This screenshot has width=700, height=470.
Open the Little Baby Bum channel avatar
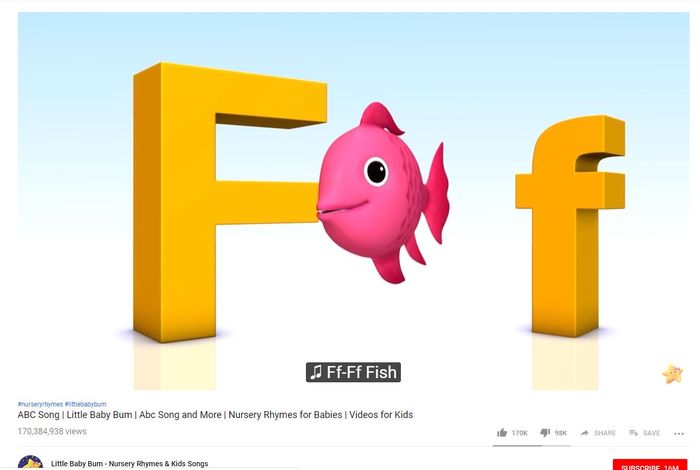[x=30, y=463]
